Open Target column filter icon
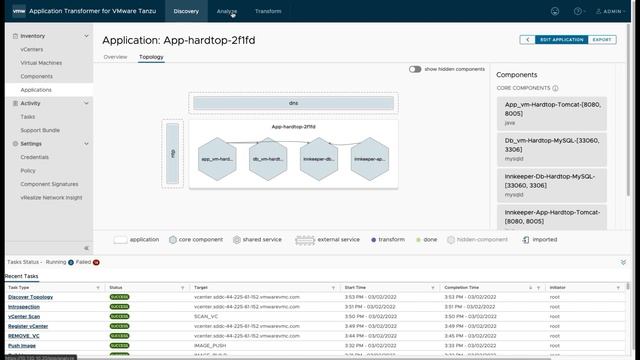 (x=333, y=288)
